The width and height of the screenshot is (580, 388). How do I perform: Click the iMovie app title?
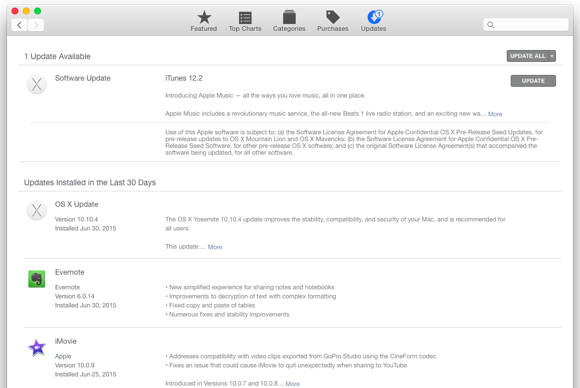point(65,341)
